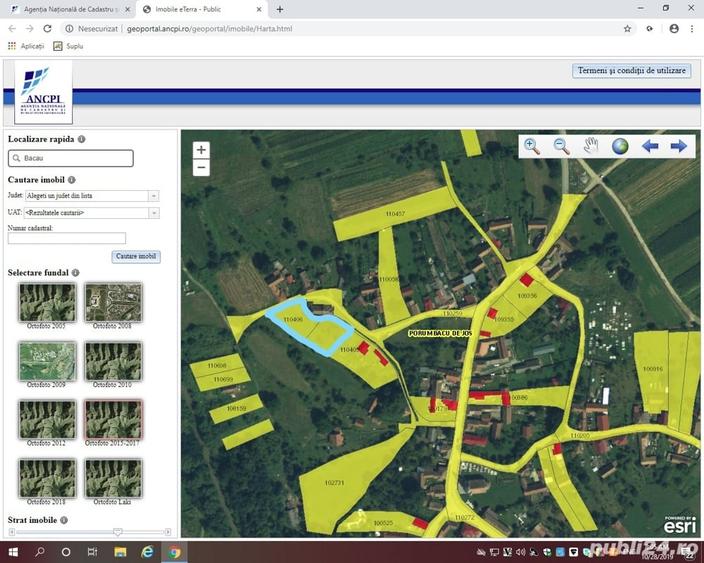The height and width of the screenshot is (563, 704).
Task: Bookmark this page with the star icon
Action: tap(627, 29)
